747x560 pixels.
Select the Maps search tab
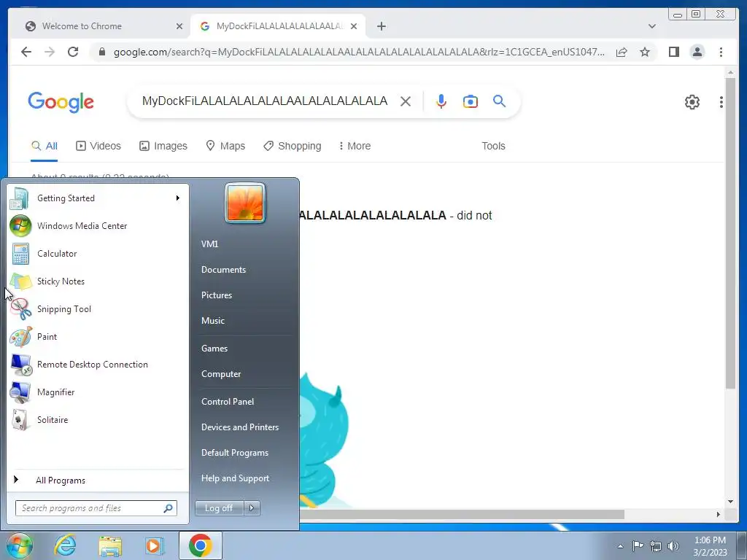(x=225, y=146)
